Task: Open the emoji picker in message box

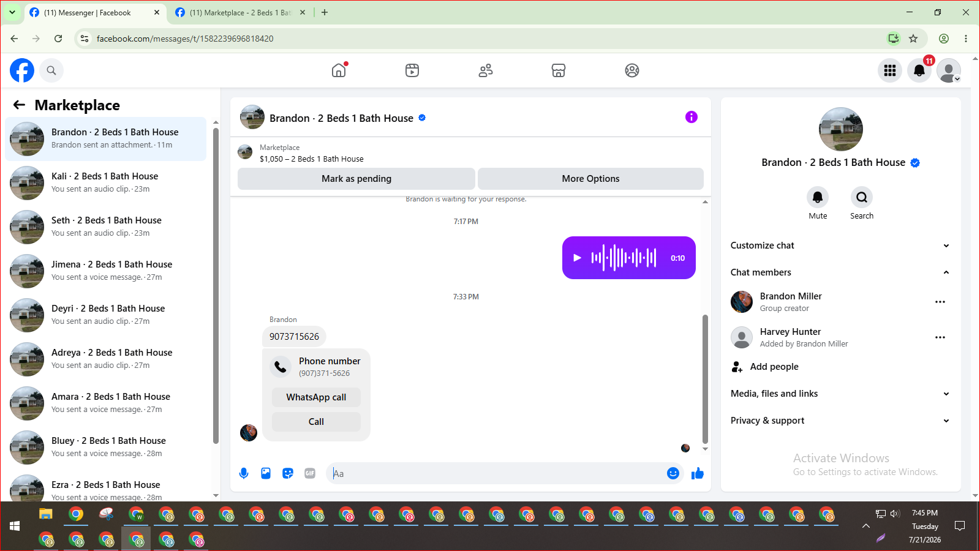Action: pos(673,473)
